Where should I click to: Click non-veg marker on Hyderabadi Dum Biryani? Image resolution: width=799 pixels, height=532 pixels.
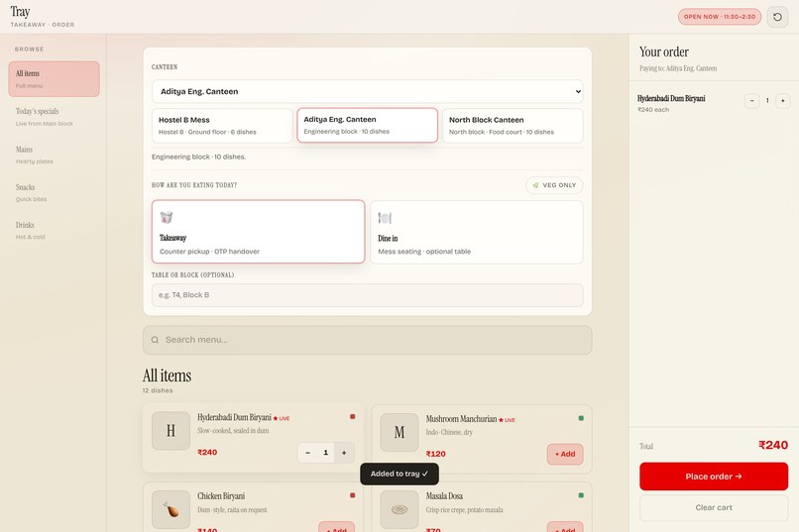[x=352, y=416]
